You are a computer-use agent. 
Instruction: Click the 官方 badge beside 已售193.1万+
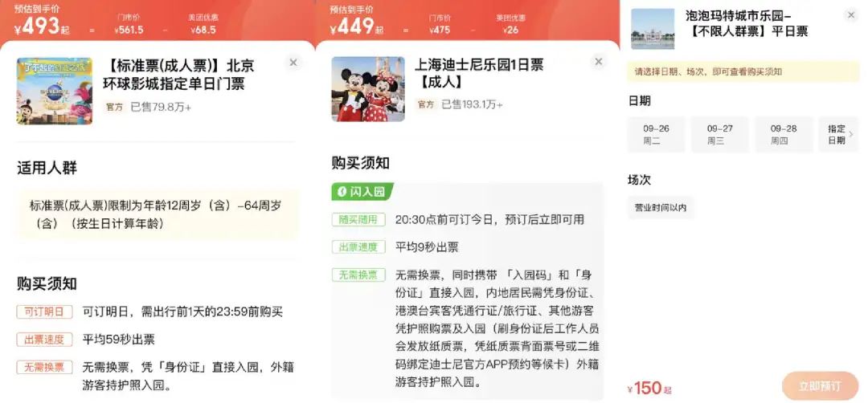(426, 104)
